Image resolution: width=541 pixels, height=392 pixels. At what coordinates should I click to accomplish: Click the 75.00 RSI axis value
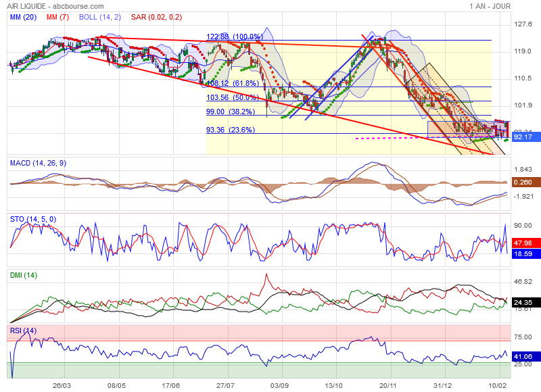[x=523, y=337]
